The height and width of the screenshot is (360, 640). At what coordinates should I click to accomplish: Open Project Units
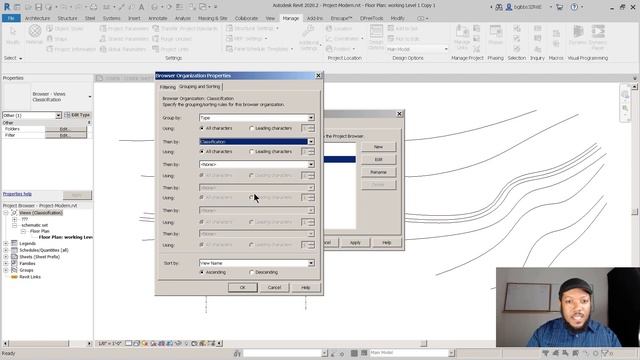coord(170,49)
